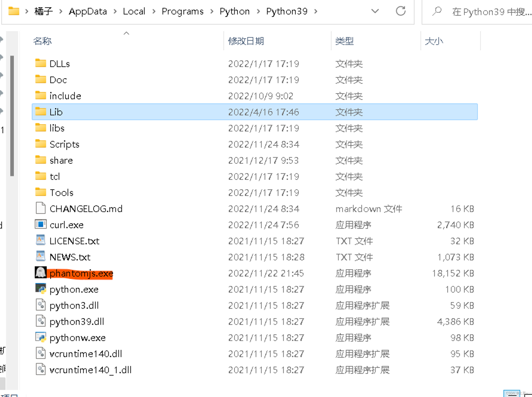The width and height of the screenshot is (532, 397).
Task: Click the search magnifier icon
Action: pos(437,11)
